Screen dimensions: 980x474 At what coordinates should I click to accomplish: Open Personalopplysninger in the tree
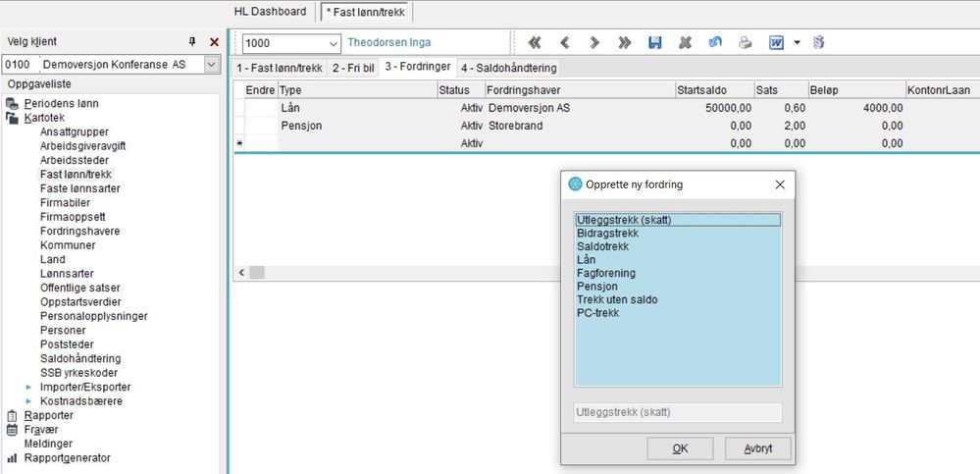point(94,316)
